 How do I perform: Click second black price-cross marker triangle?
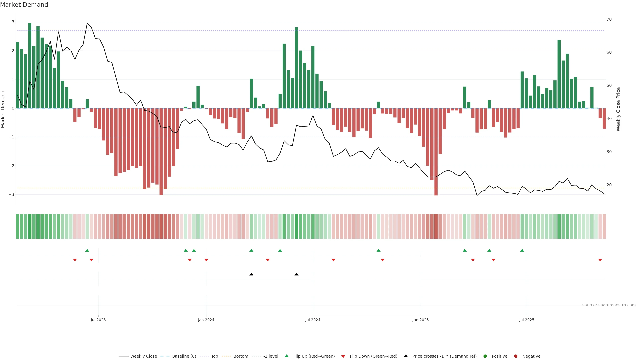297,274
